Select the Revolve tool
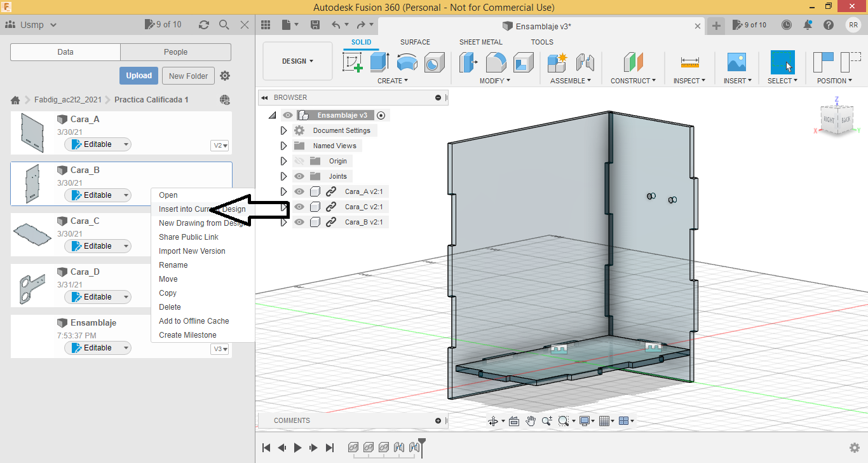This screenshot has width=868, height=463. pos(407,63)
